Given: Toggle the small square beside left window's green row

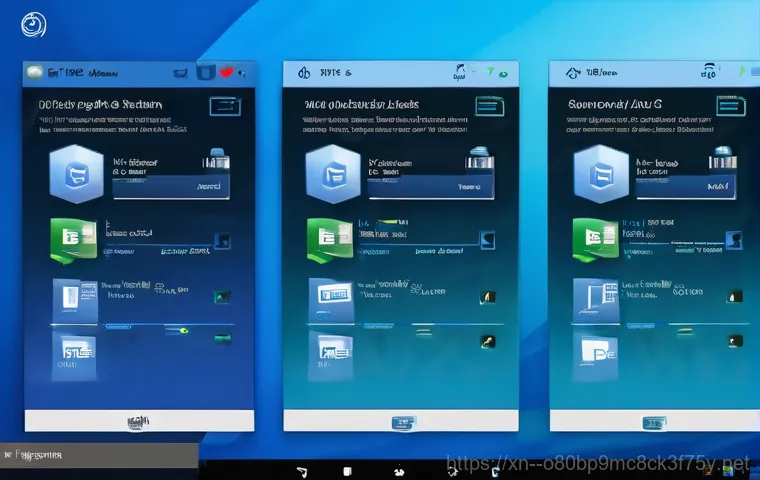Looking at the screenshot, I should [x=223, y=241].
